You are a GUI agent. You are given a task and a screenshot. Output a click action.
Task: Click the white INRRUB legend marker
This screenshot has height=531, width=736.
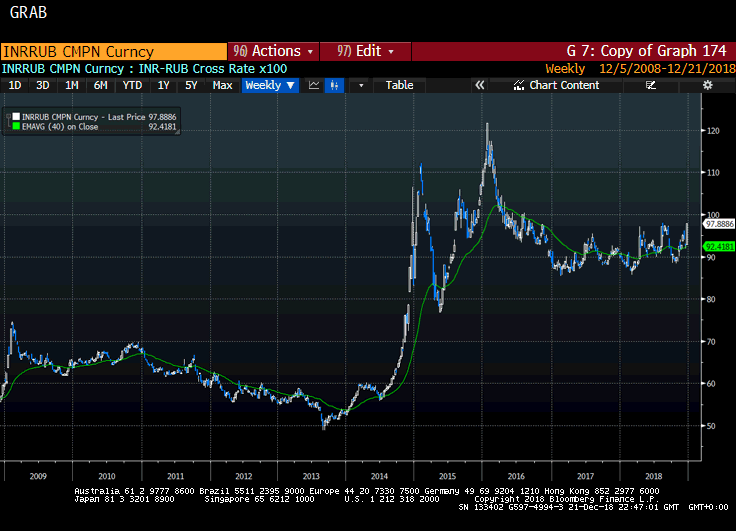pos(16,117)
